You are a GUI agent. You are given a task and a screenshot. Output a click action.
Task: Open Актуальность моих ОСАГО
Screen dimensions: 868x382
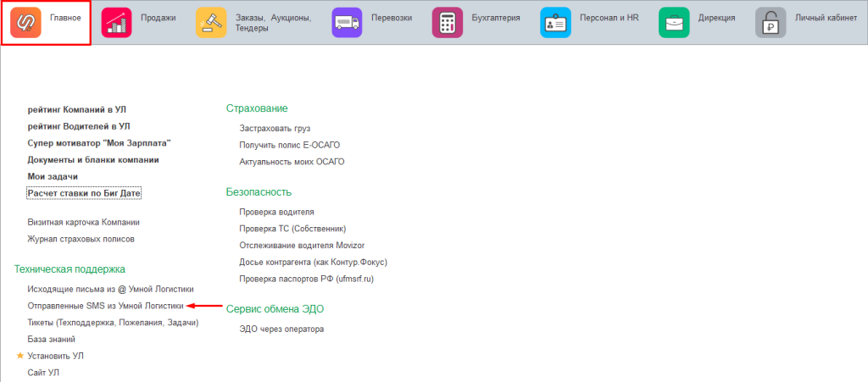point(292,162)
